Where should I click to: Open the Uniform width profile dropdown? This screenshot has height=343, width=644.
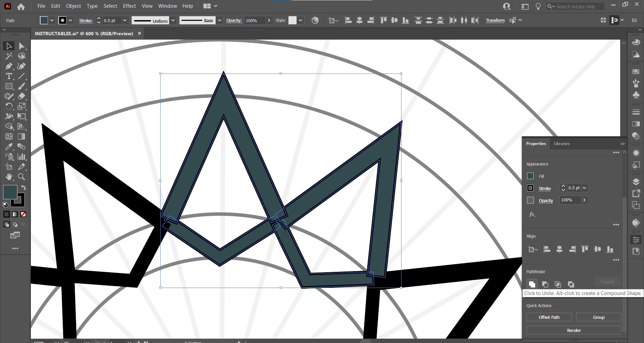[x=173, y=20]
